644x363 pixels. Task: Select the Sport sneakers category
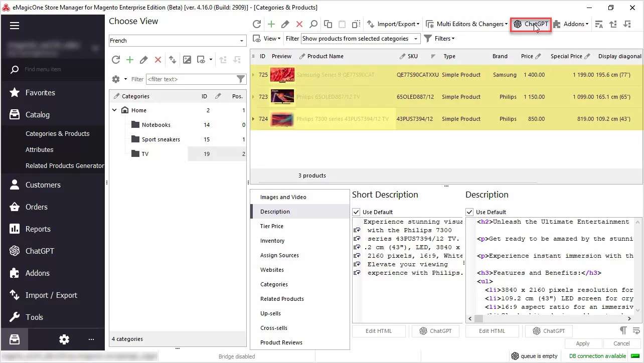160,139
